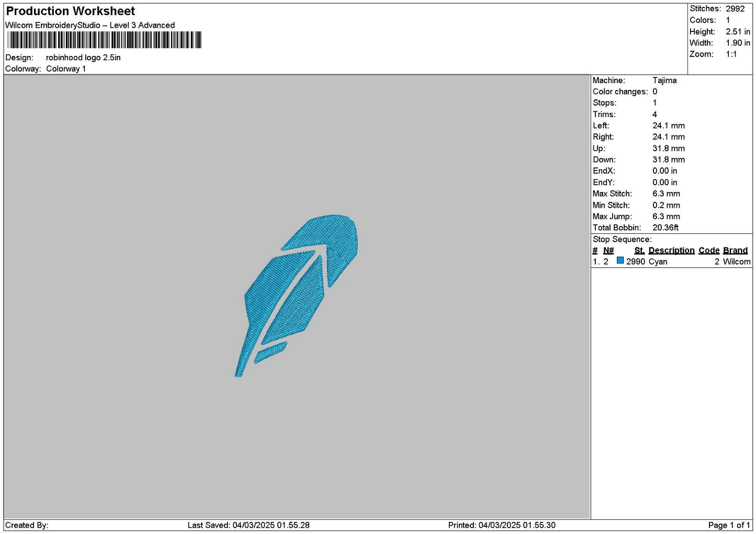Screen dimensions: 756x534
Task: Select the Wilcom brand entry
Action: point(737,262)
